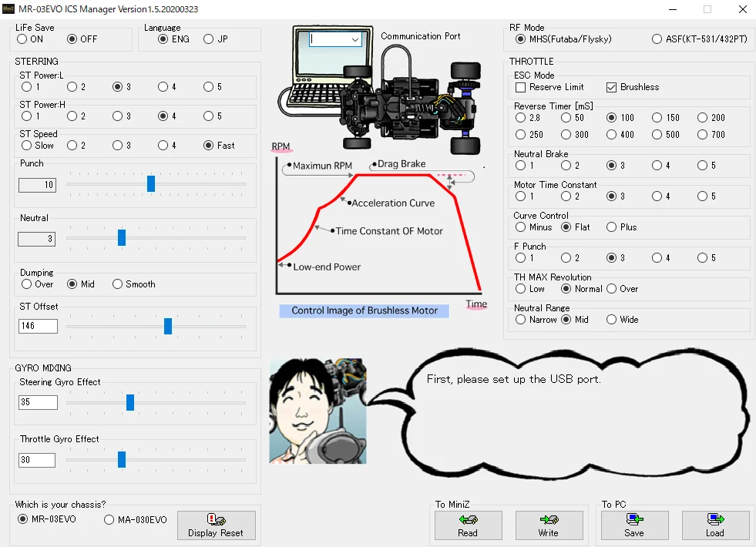Screen dimensions: 756x547
Task: Switch language to JP
Action: [209, 39]
